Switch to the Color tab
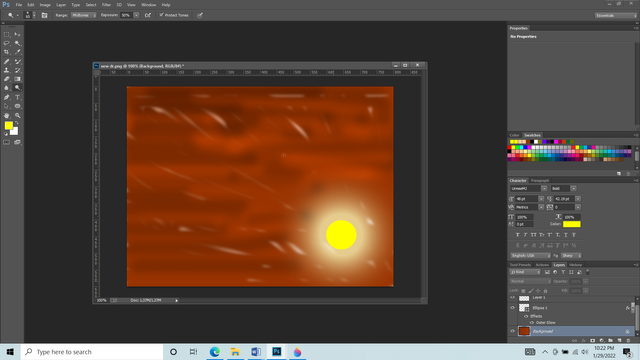640x360 pixels. pyautogui.click(x=514, y=135)
